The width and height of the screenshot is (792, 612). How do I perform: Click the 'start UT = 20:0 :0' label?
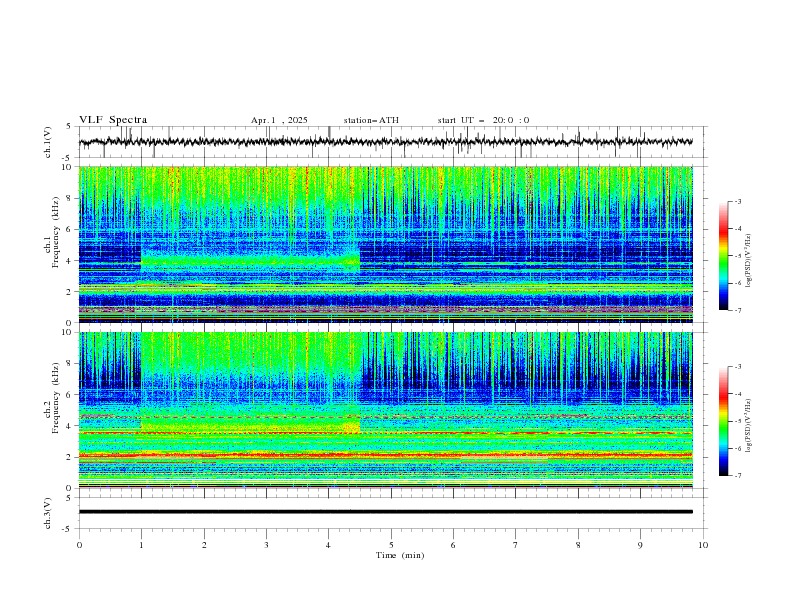pos(483,120)
